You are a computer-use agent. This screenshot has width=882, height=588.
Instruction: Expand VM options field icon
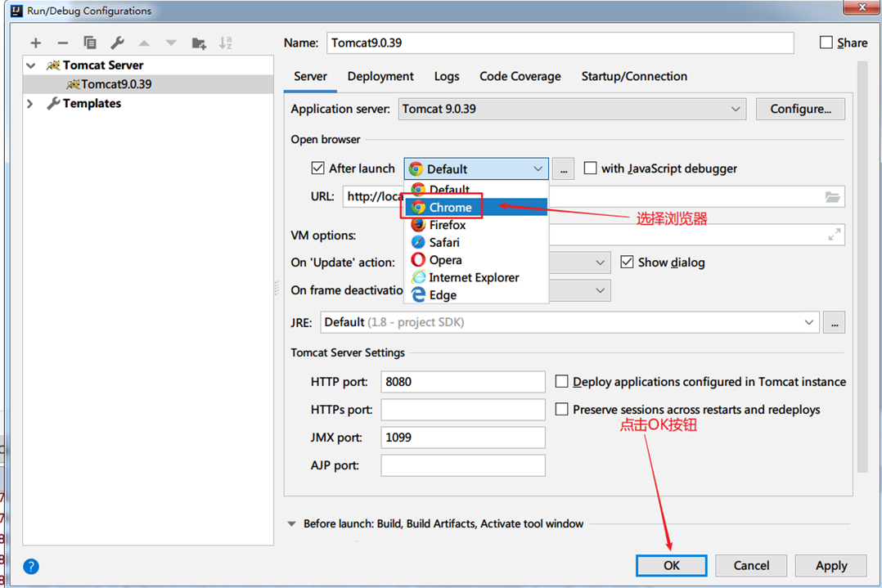(835, 235)
